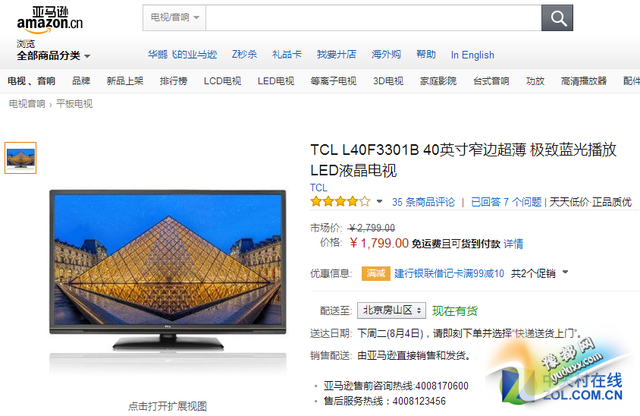Go to the 排行榜 ranking tab
This screenshot has width=640, height=416.
pos(173,81)
